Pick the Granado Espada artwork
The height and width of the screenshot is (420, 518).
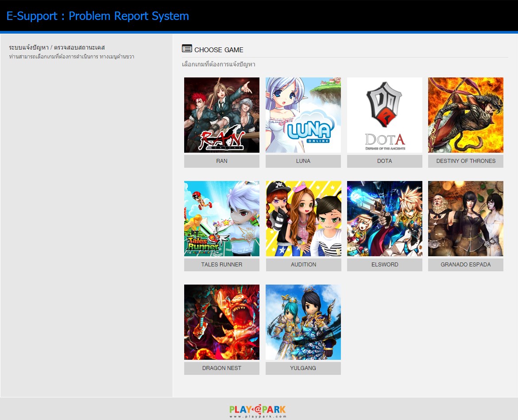pyautogui.click(x=466, y=219)
